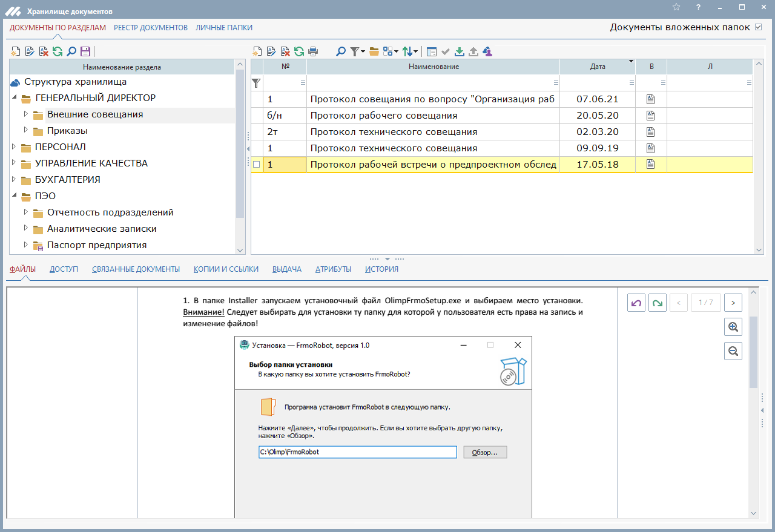
Task: Open file icon of document dated 20.05.20
Action: click(651, 115)
